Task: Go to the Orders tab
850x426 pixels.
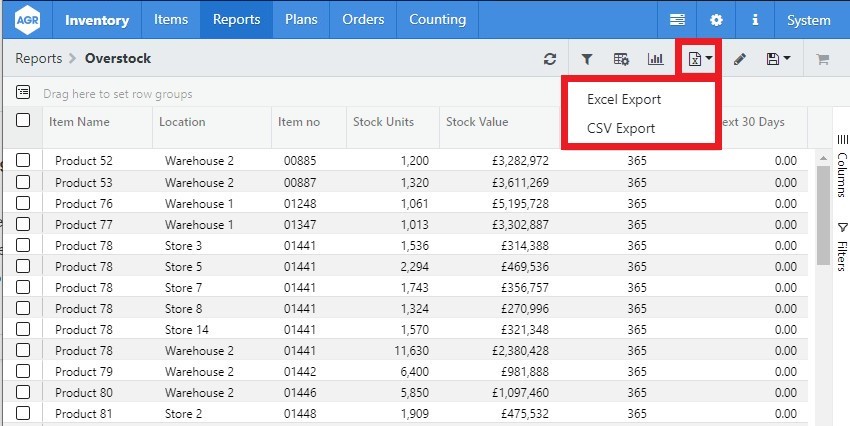Action: 363,20
